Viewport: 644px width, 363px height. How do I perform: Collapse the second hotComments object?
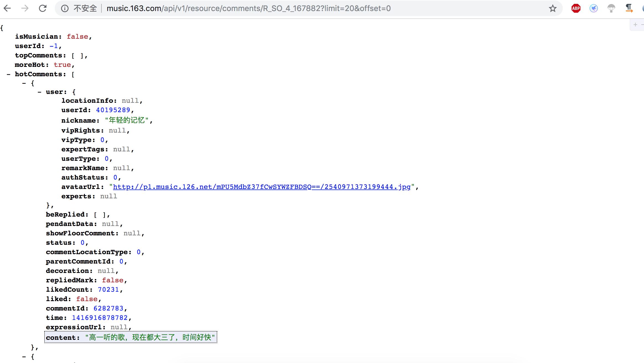point(24,357)
